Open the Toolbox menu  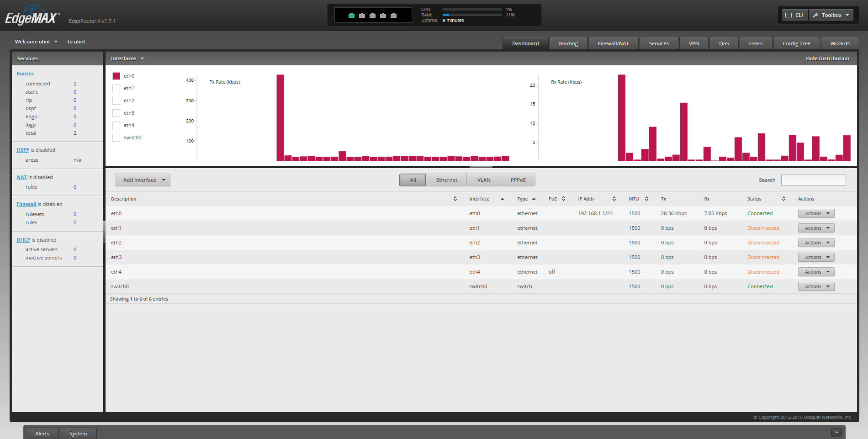pos(831,15)
